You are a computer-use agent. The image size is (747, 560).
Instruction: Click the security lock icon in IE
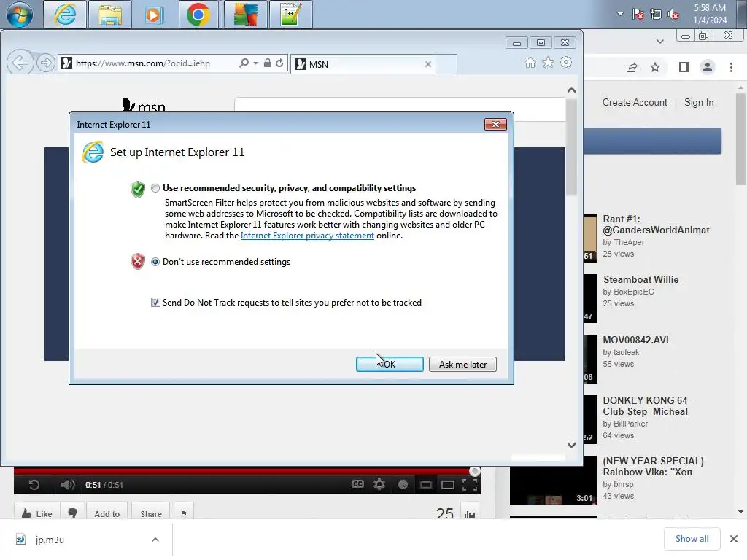coord(267,63)
